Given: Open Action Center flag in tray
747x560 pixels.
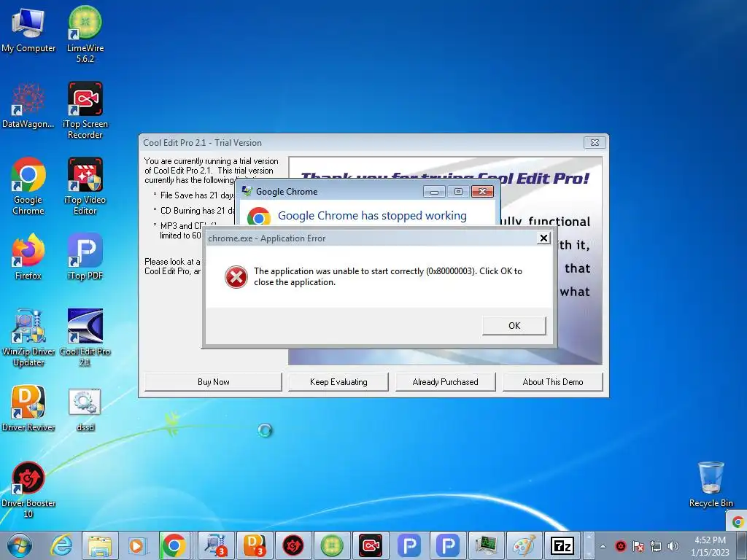Looking at the screenshot, I should (638, 547).
